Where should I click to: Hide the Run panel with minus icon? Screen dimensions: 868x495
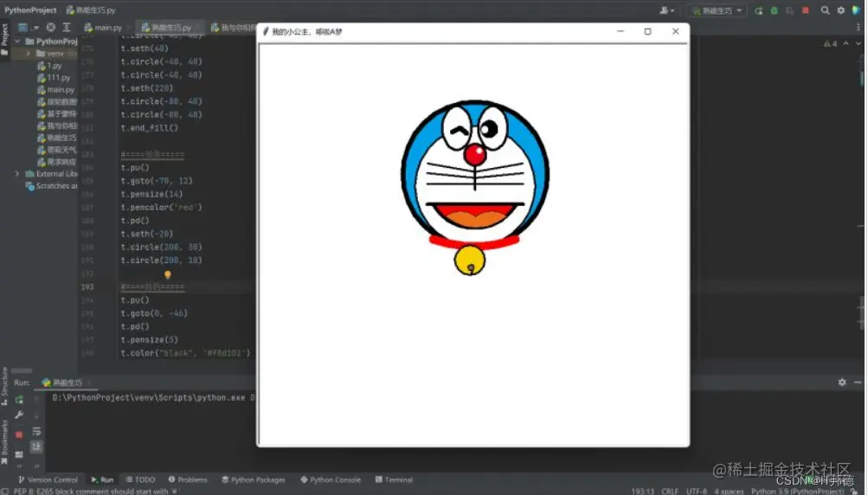point(858,382)
